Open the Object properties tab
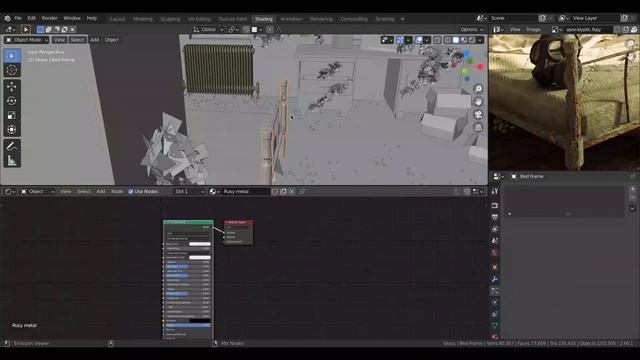640x360 pixels. tap(495, 267)
